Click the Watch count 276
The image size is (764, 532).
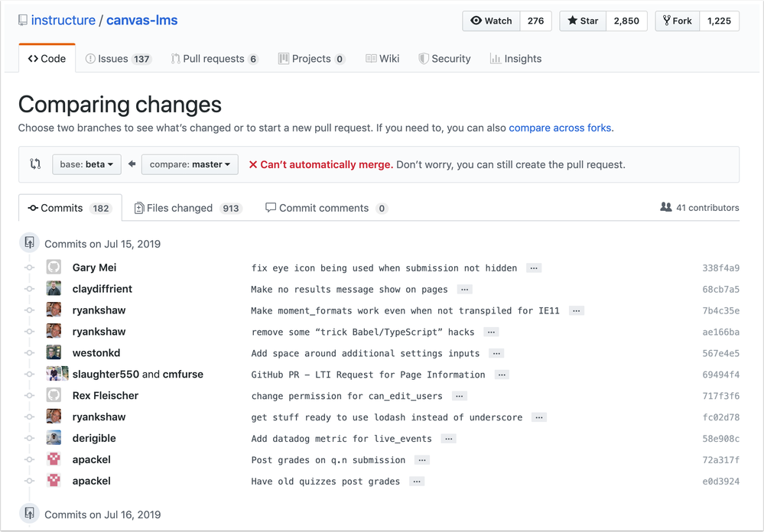tap(535, 21)
